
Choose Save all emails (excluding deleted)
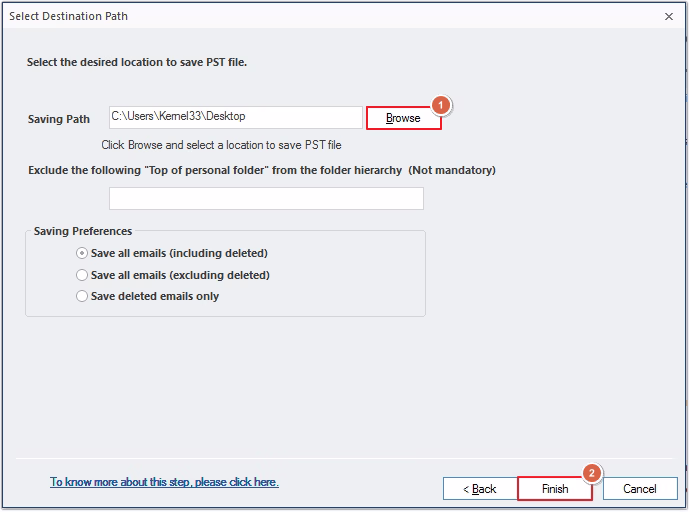173,275
